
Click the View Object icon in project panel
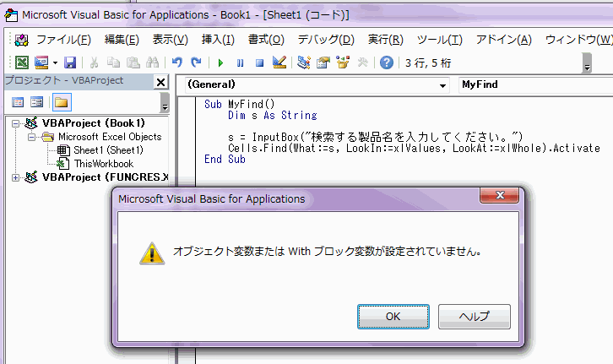coord(37,102)
